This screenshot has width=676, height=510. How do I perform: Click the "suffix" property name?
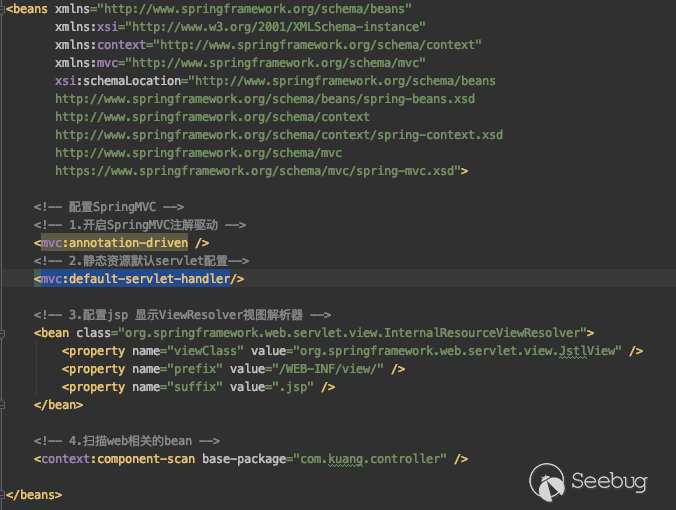pos(195,387)
